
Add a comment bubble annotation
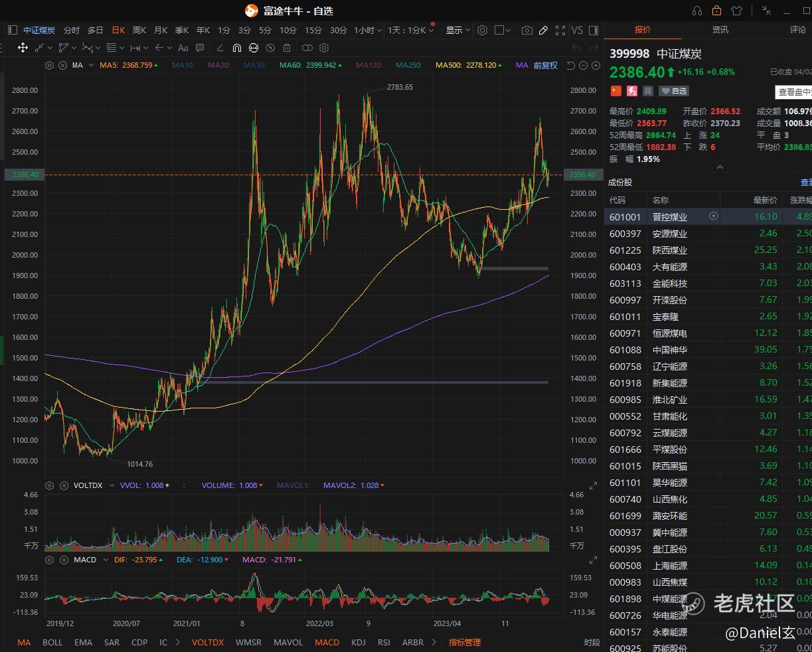point(200,48)
